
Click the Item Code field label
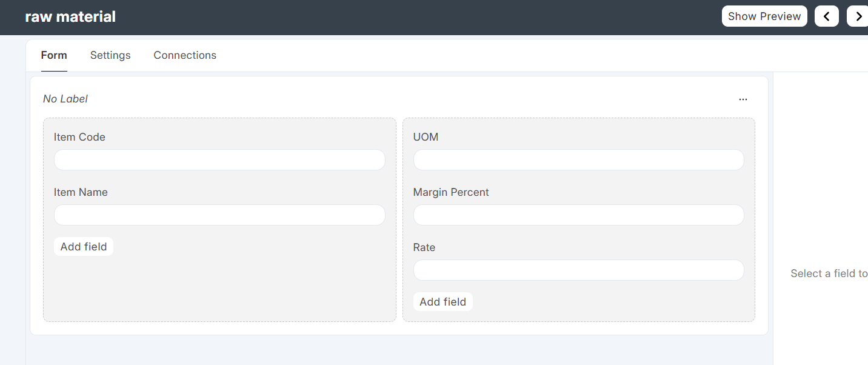pos(79,137)
